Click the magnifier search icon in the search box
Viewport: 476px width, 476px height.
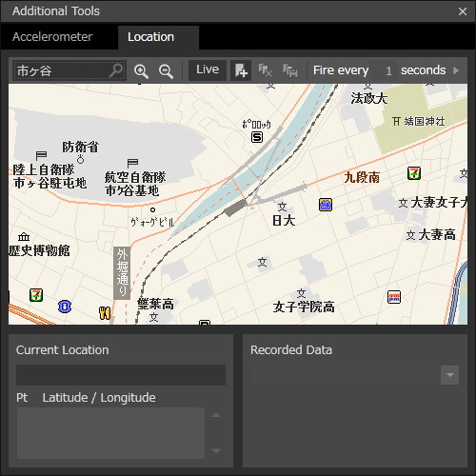pyautogui.click(x=116, y=70)
